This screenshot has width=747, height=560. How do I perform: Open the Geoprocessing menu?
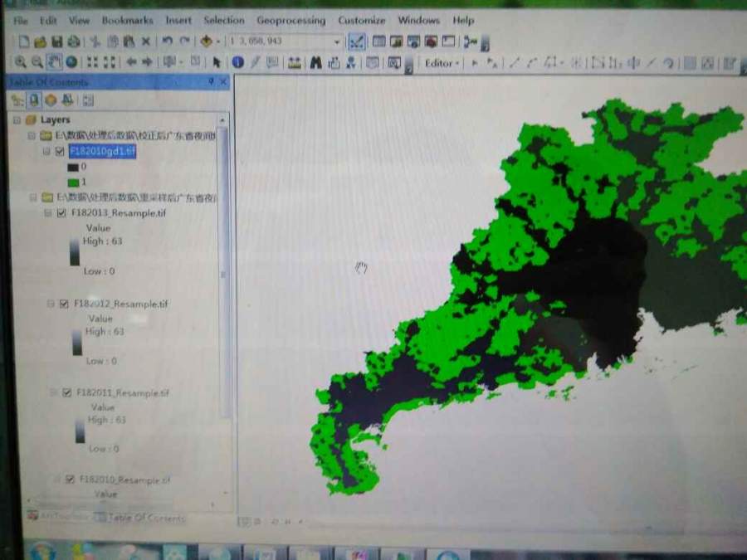click(291, 21)
